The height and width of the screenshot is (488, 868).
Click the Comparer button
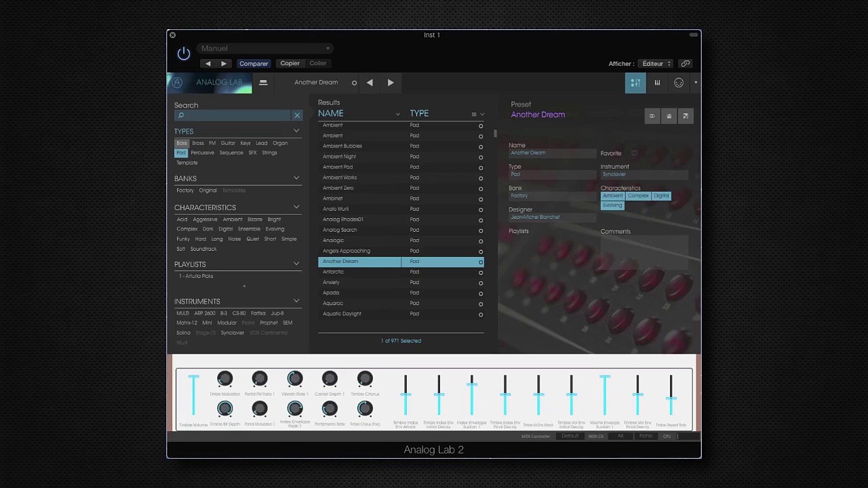pos(254,64)
